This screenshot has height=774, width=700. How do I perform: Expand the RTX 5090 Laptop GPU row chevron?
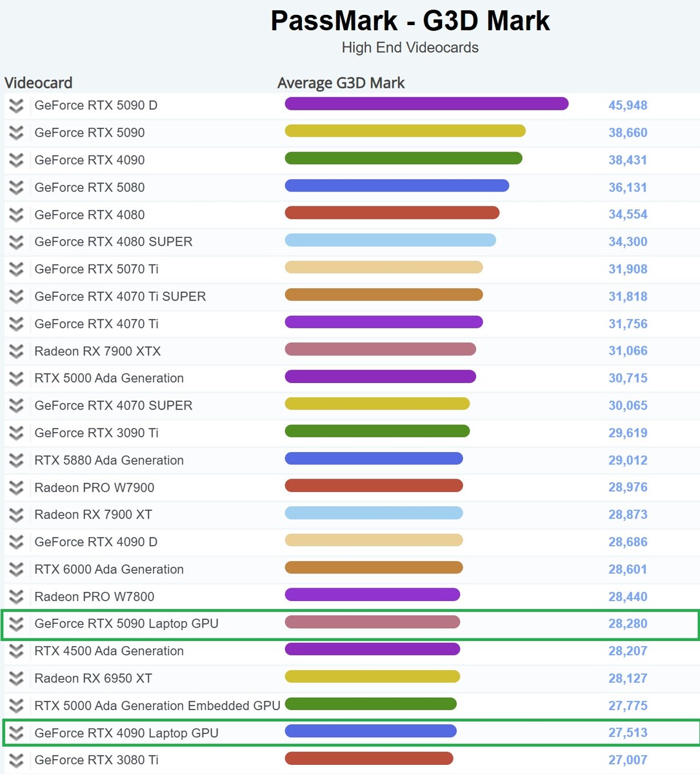(x=16, y=624)
